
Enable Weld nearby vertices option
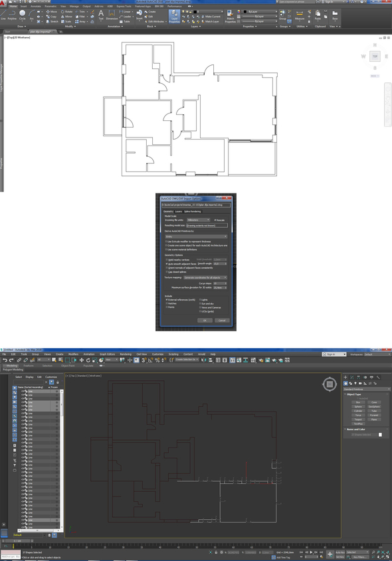pos(167,260)
